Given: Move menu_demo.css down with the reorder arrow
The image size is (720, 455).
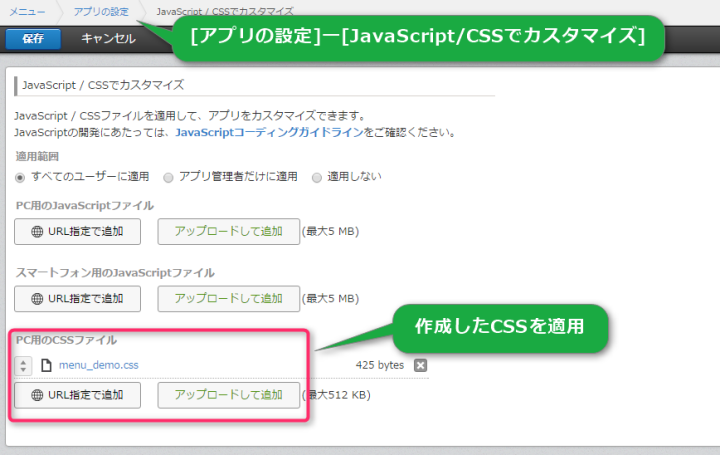Looking at the screenshot, I should coord(24,371).
